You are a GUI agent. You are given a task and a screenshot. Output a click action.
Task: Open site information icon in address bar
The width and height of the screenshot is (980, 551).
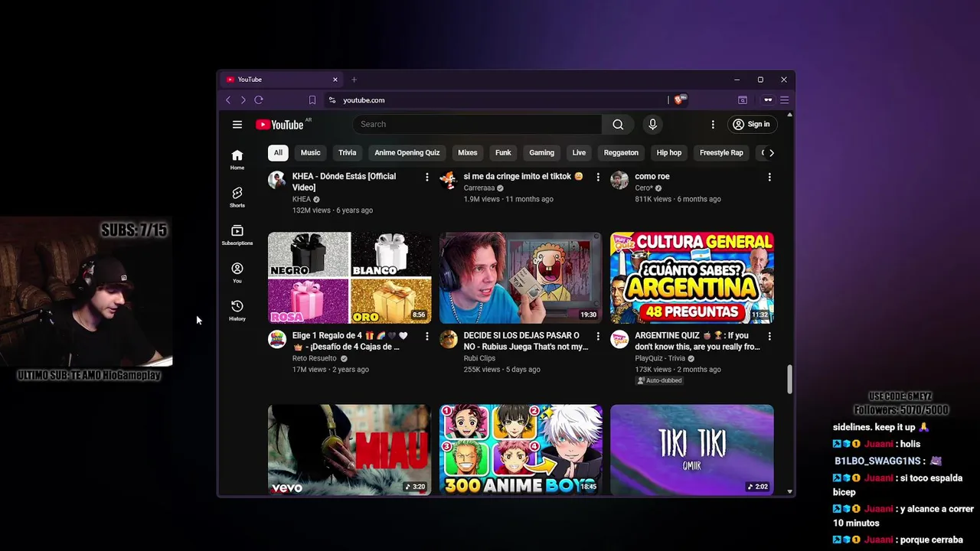[332, 100]
